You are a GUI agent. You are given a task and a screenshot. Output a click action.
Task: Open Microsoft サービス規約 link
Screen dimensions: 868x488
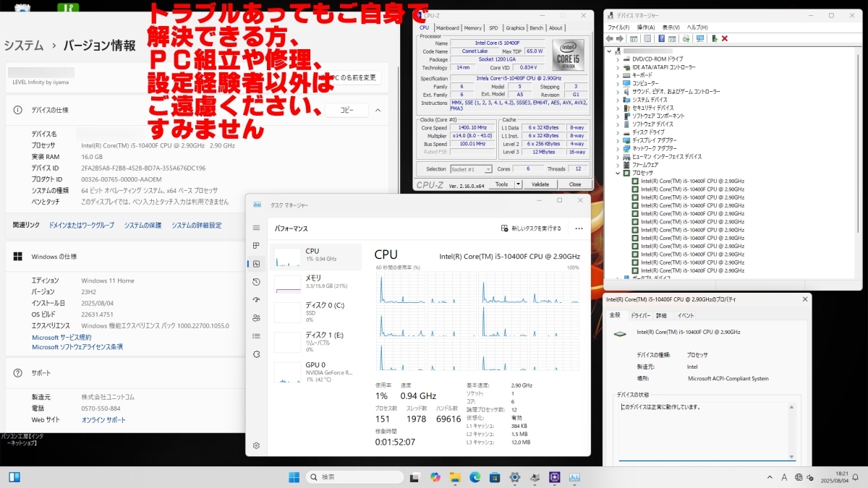(x=61, y=338)
